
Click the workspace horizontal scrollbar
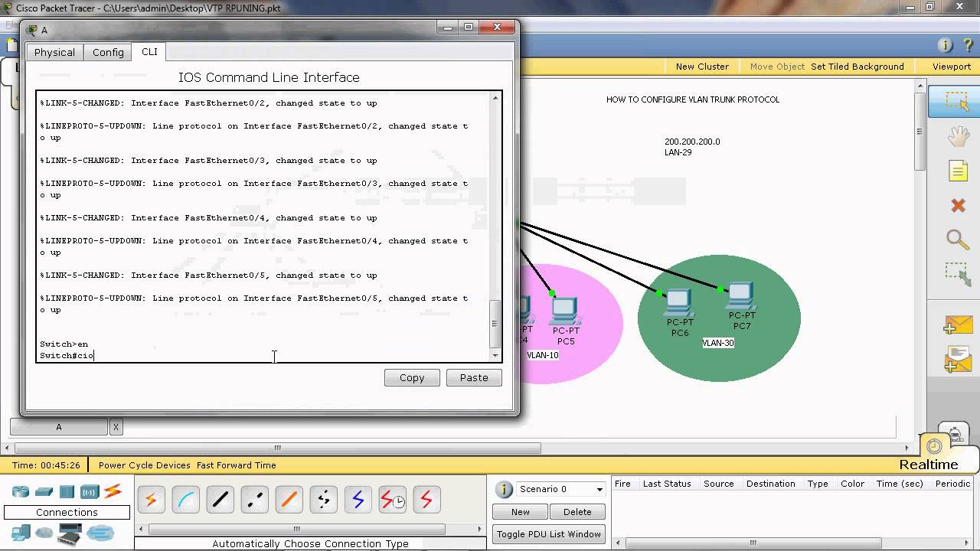(277, 448)
